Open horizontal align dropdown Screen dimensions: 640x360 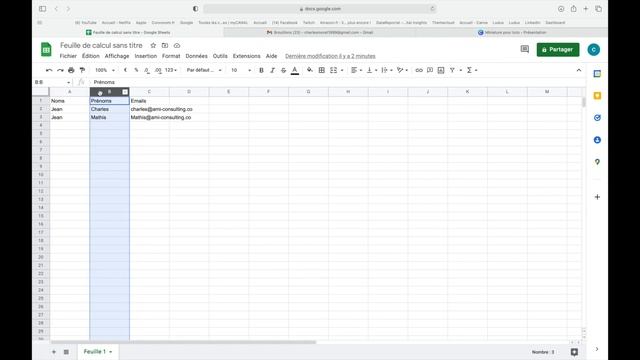[x=356, y=70]
